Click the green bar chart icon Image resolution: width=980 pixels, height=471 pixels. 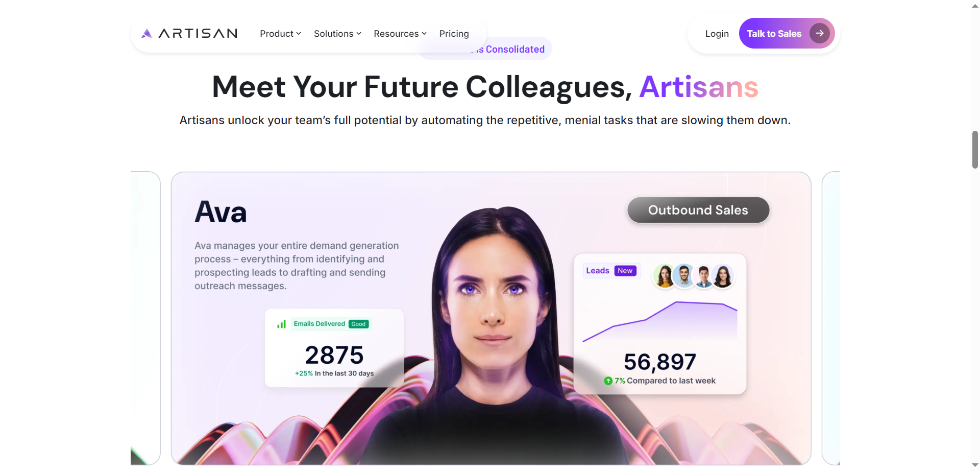[281, 324]
